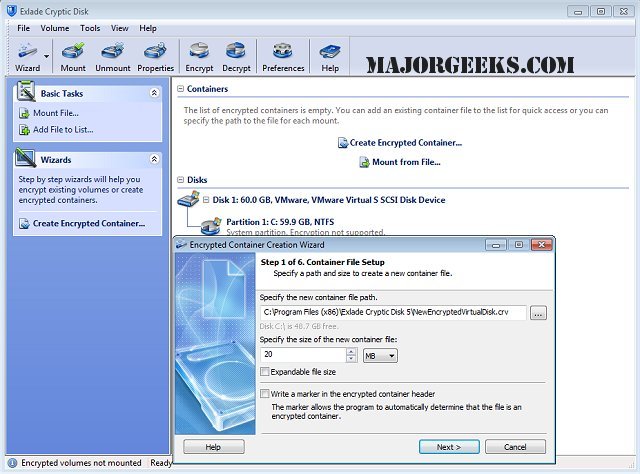
Task: Click the Disk 1 drive icon
Action: coord(188,199)
